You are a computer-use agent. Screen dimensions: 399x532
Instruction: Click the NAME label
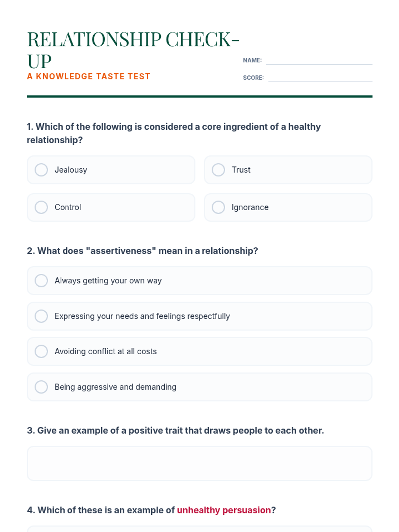252,60
